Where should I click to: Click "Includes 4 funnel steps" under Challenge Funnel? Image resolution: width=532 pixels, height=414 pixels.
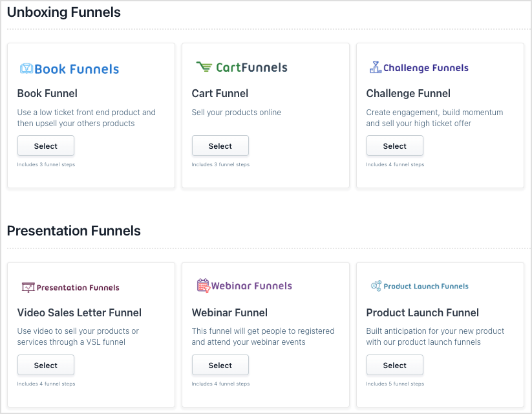[395, 164]
